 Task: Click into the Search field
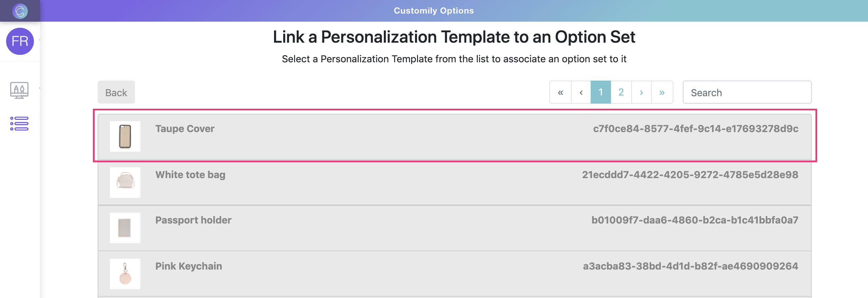(x=747, y=92)
